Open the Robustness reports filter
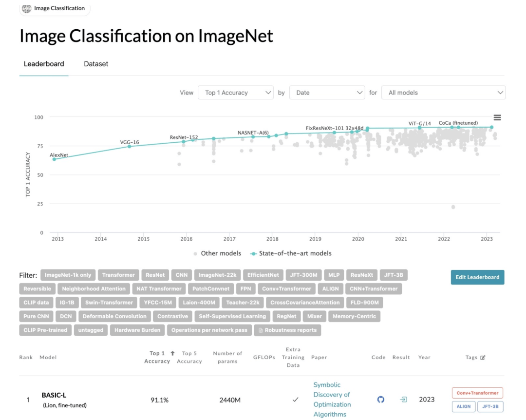 coord(287,330)
